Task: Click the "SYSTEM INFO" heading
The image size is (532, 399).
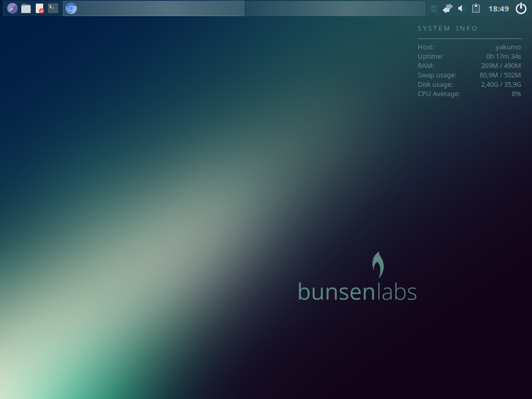Action: pos(447,29)
